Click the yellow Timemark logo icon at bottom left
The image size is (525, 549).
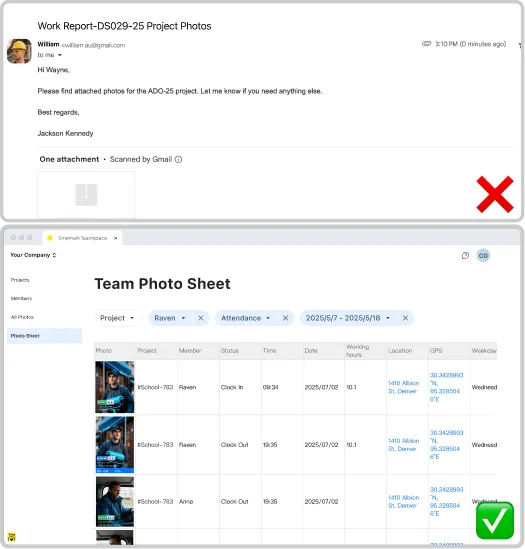[12, 537]
